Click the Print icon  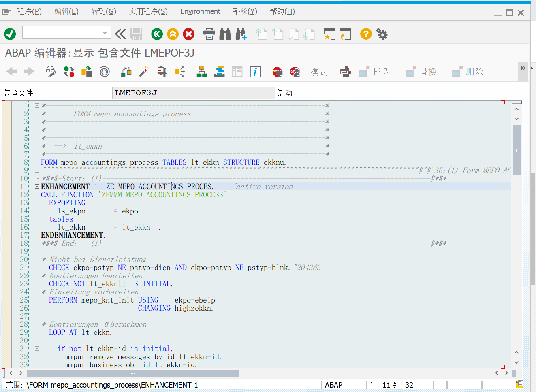point(209,34)
